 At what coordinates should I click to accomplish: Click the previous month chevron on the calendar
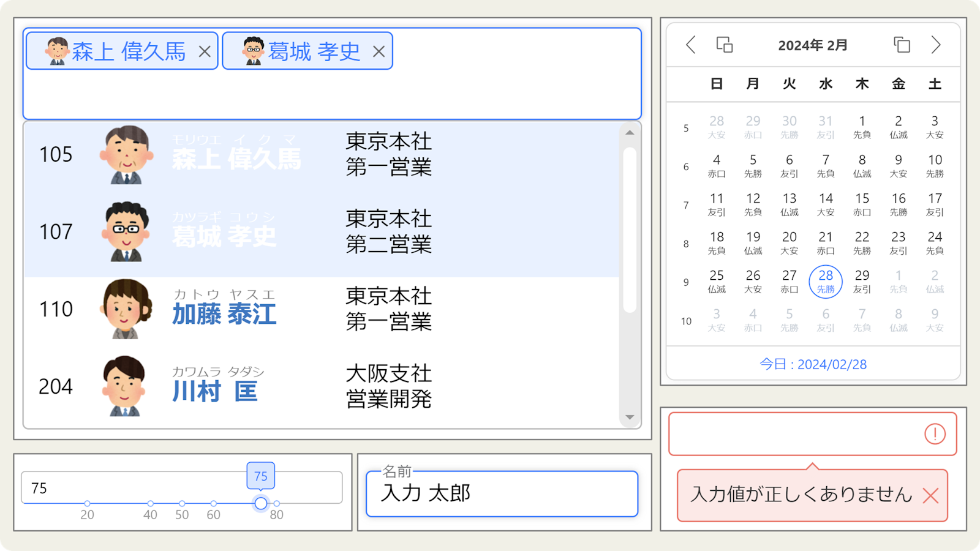coord(691,45)
